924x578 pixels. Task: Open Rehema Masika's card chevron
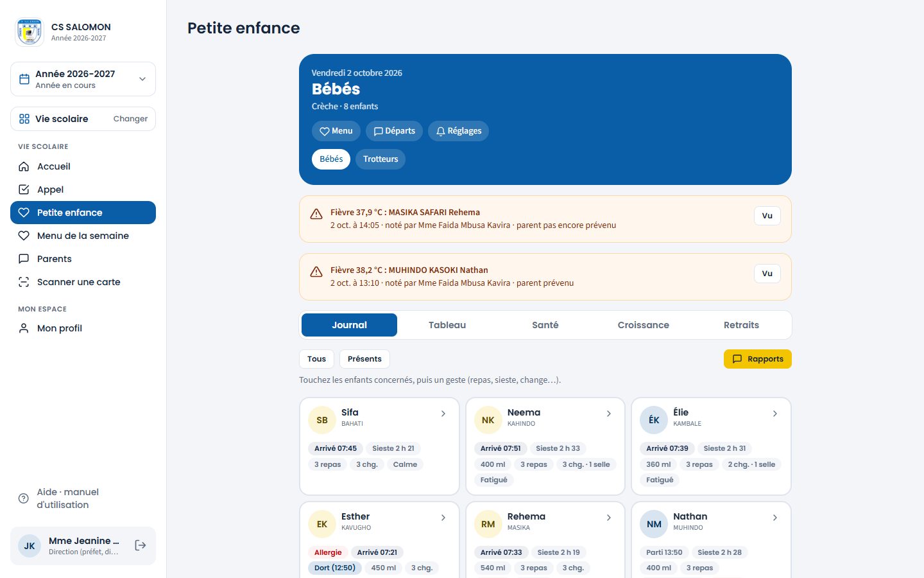click(x=609, y=518)
